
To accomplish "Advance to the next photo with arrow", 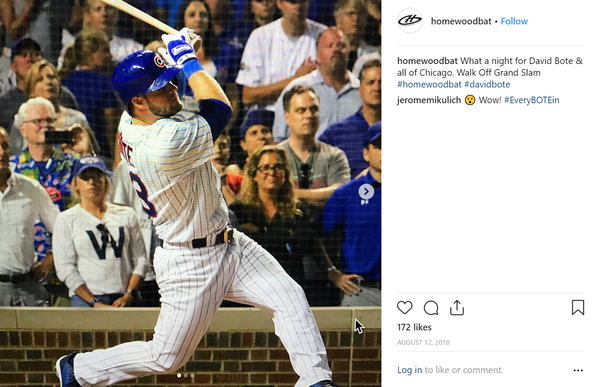I will click(x=366, y=191).
